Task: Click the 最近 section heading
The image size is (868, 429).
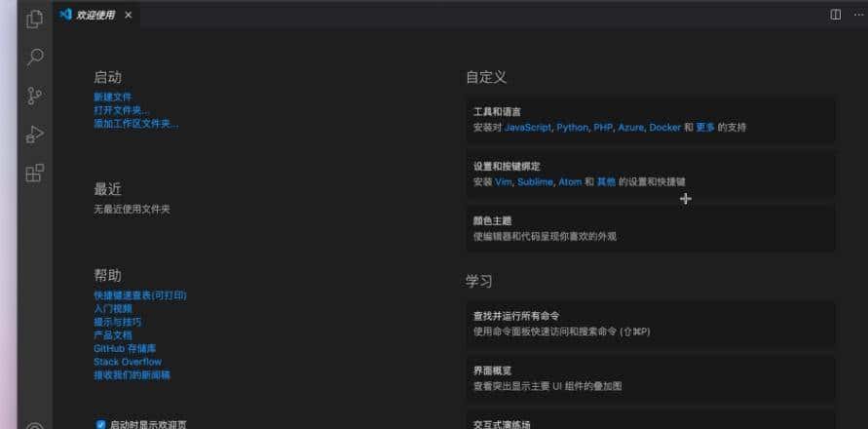Action: pyautogui.click(x=107, y=189)
